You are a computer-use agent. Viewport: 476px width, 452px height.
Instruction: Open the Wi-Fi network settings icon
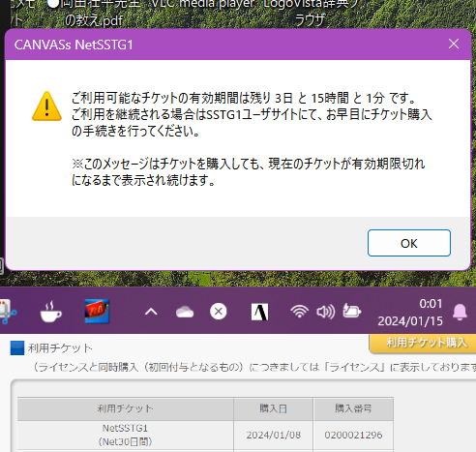pos(299,312)
